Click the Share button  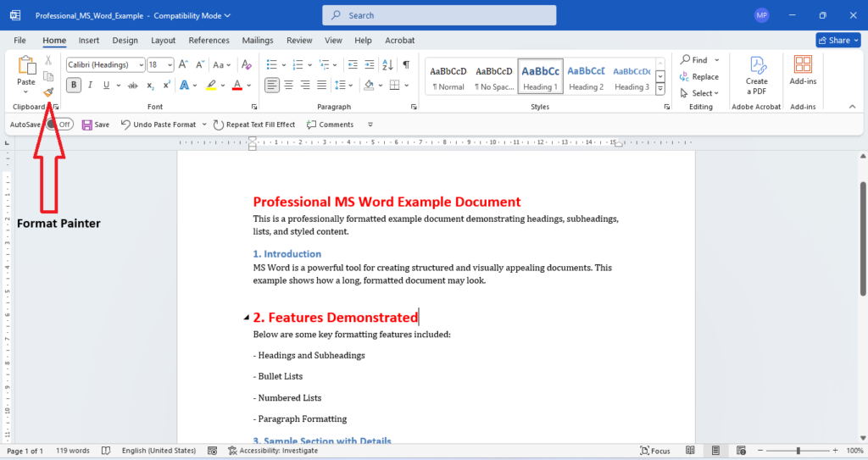838,41
